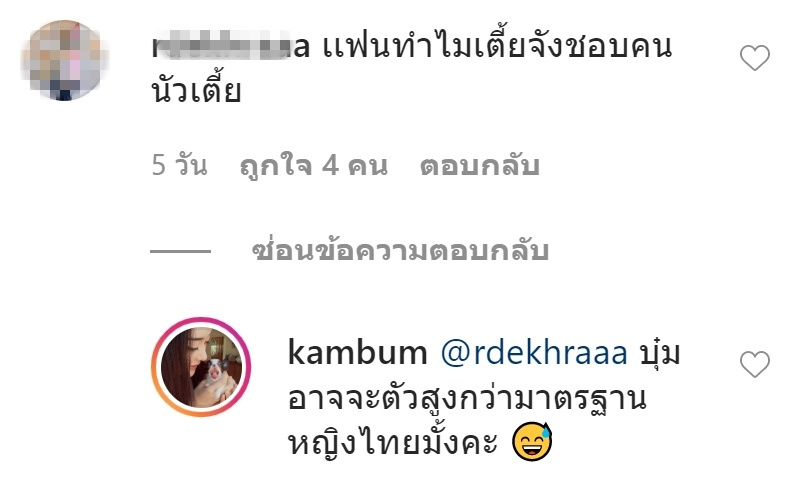Image resolution: width=793 pixels, height=477 pixels.
Task: Click the text หญิงไทยมั้งคะ in kambum's reply
Action: point(393,442)
